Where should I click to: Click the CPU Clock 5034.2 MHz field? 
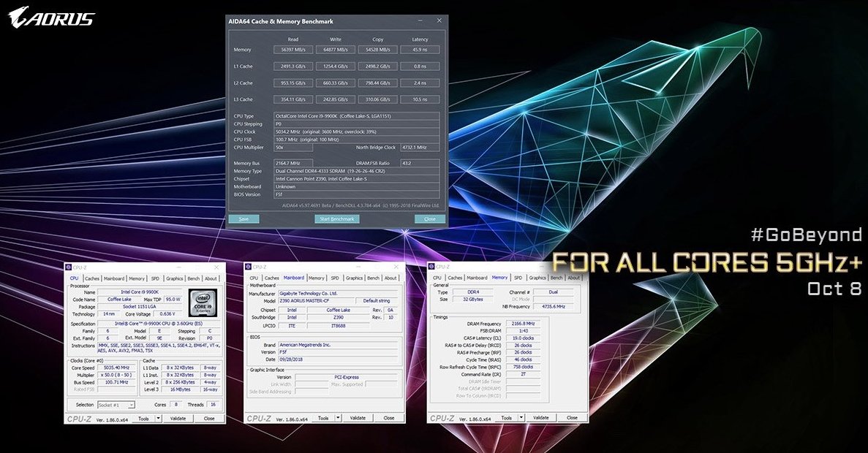click(x=357, y=132)
